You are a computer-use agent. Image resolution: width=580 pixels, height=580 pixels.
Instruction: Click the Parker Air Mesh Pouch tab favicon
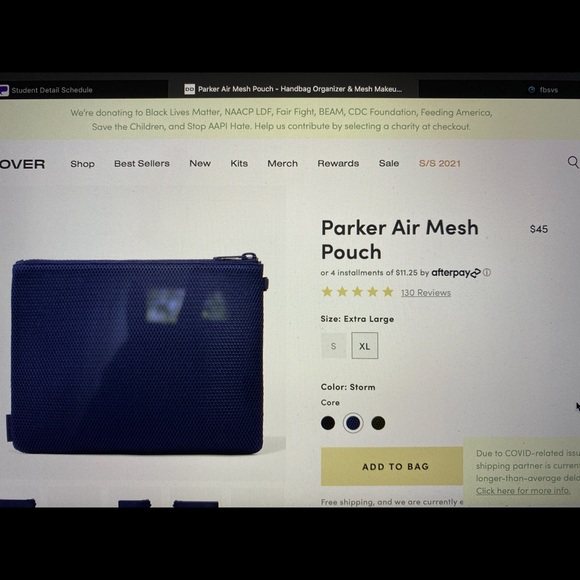pyautogui.click(x=189, y=89)
